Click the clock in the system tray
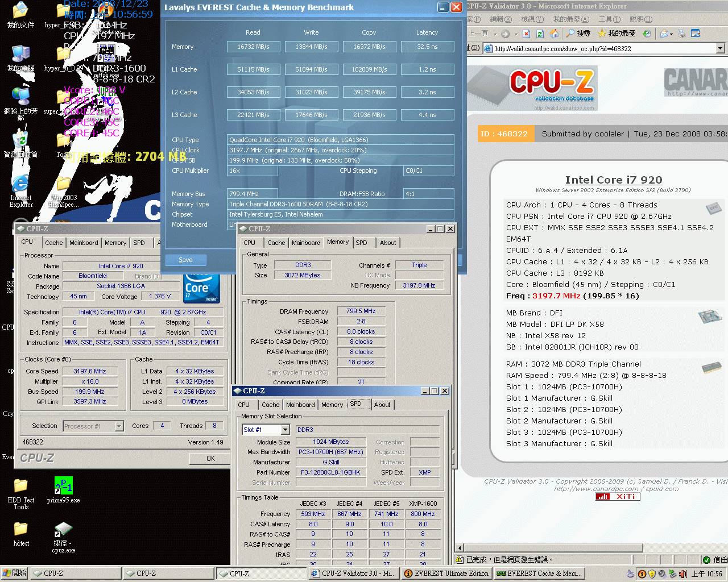The image size is (728, 582). pyautogui.click(x=707, y=574)
